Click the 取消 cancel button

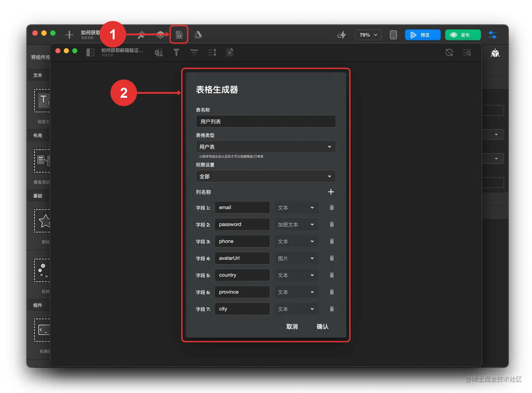point(292,326)
